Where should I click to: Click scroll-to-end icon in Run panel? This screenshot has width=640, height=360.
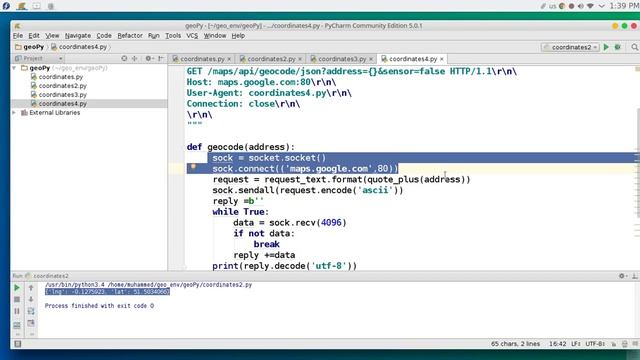click(31, 323)
